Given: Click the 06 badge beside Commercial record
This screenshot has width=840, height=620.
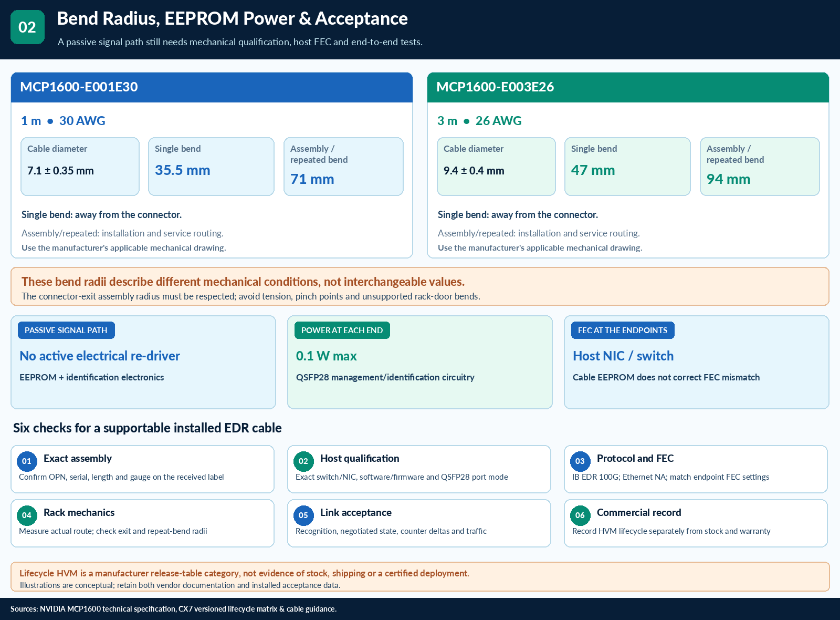Looking at the screenshot, I should tap(580, 515).
